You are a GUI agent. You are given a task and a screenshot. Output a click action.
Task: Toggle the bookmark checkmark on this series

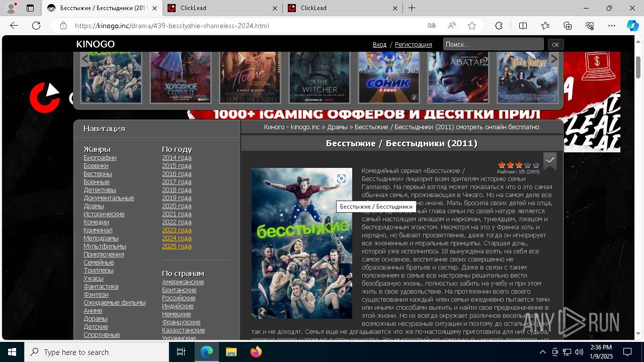point(550,160)
